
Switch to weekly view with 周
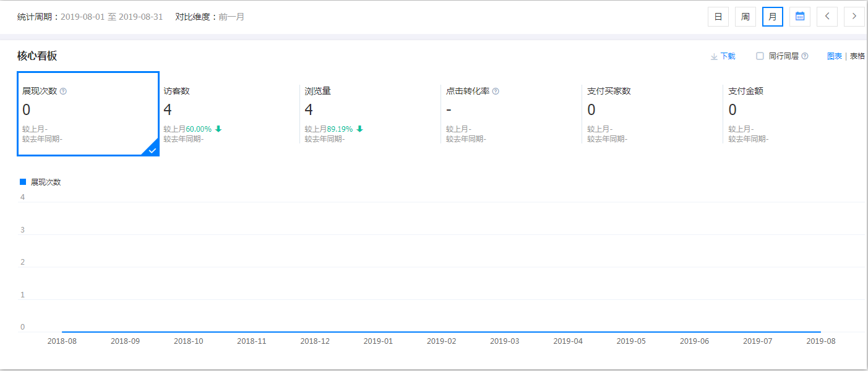[746, 17]
